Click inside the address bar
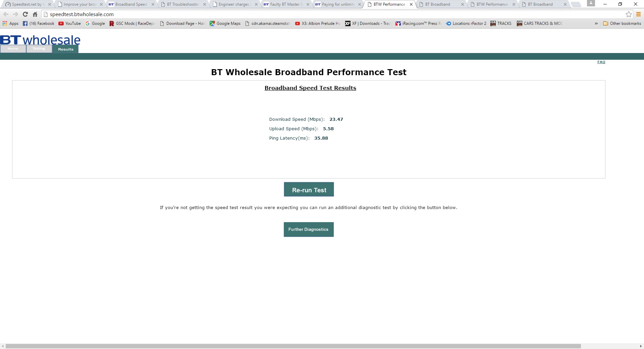The image size is (644, 349). (x=168, y=14)
